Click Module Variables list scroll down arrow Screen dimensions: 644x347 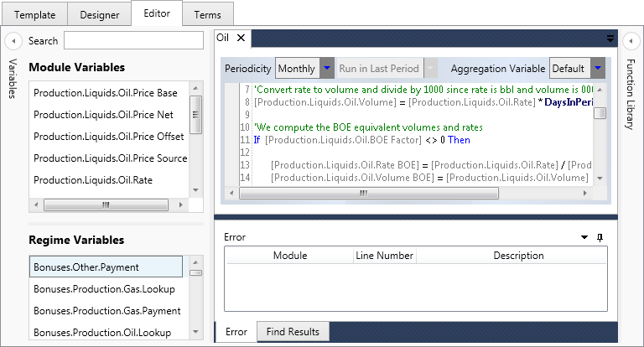pos(195,189)
